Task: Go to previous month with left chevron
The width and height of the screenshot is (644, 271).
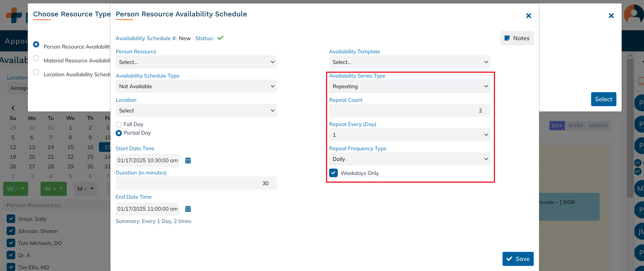Action: point(13,108)
